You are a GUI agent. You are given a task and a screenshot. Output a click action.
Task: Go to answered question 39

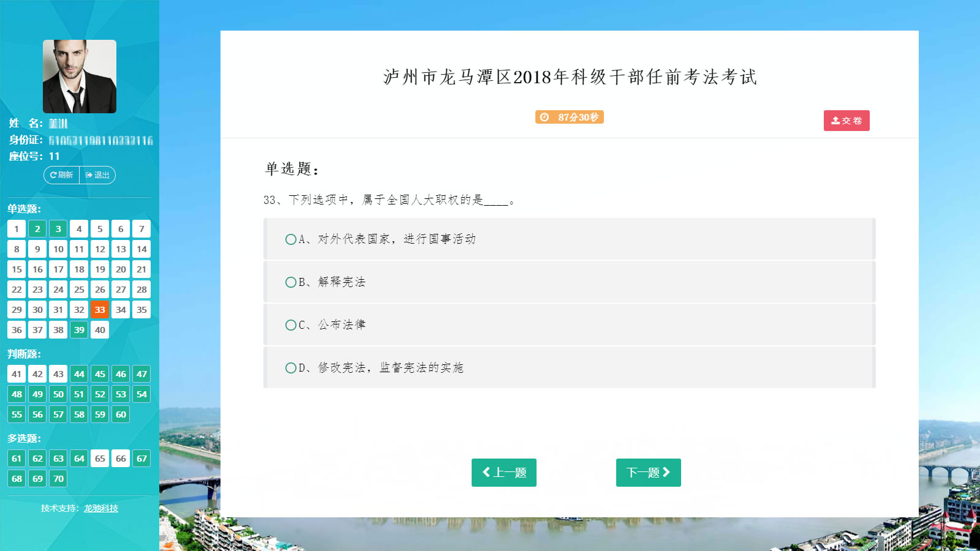tap(79, 330)
